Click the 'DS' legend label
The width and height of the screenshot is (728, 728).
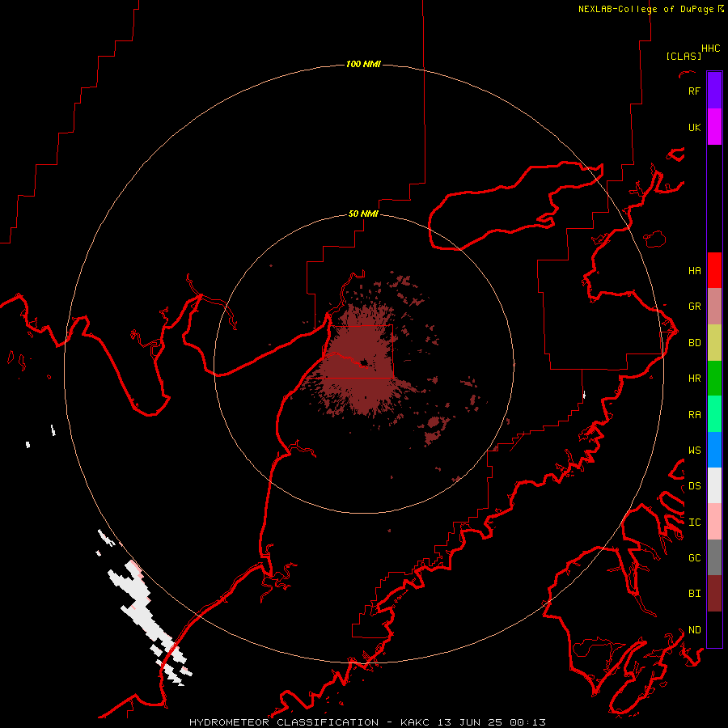[x=694, y=485]
